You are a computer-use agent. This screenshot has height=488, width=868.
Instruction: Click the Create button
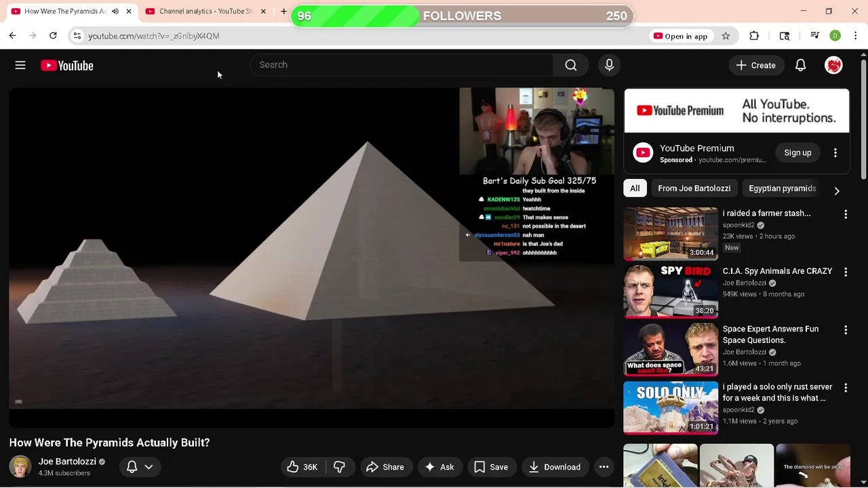[x=756, y=65]
